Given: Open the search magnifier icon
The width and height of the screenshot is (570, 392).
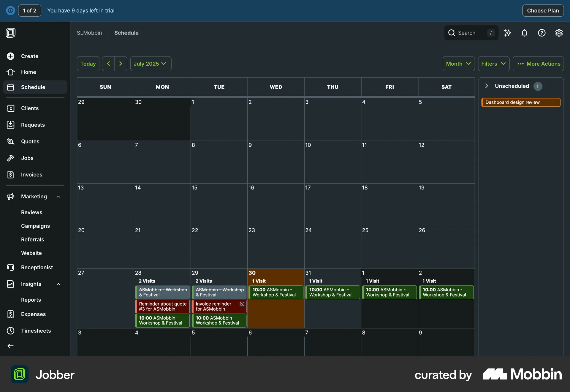Looking at the screenshot, I should pyautogui.click(x=452, y=33).
